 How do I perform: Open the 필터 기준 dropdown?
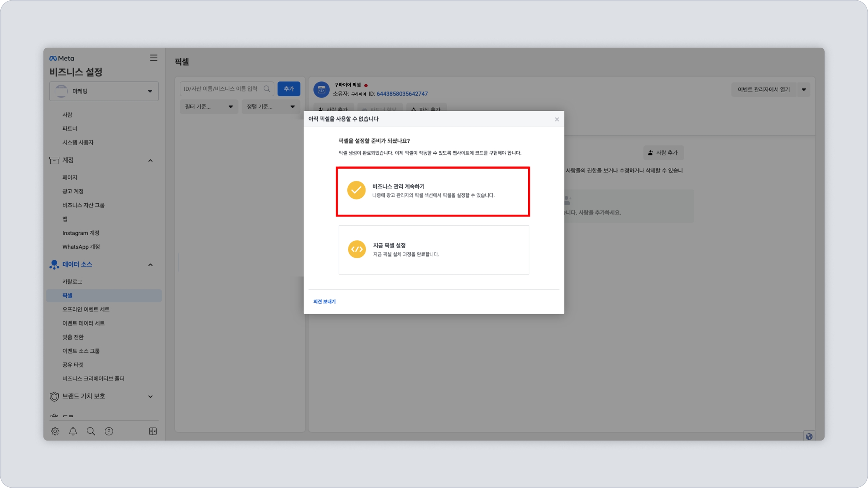(x=208, y=107)
